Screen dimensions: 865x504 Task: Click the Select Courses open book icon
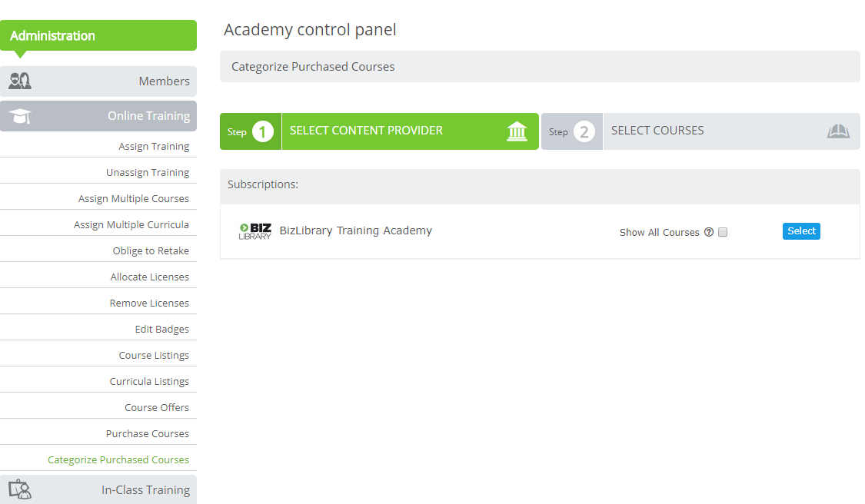838,131
